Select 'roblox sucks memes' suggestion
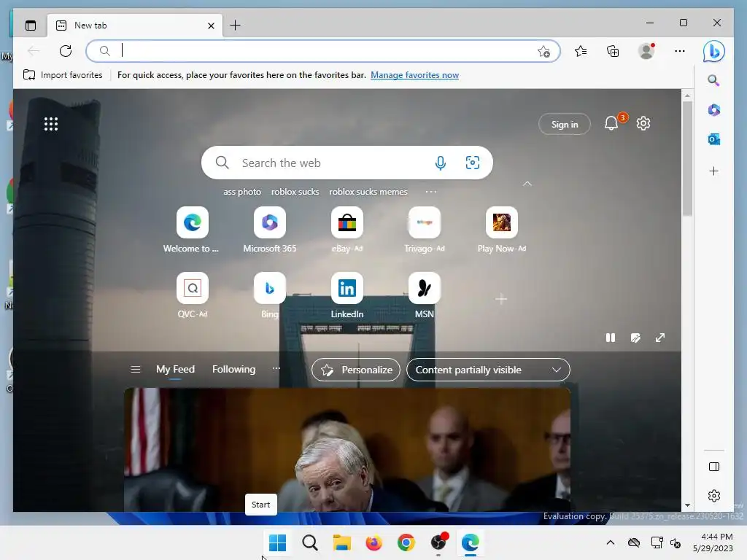The height and width of the screenshot is (560, 747). 368,192
